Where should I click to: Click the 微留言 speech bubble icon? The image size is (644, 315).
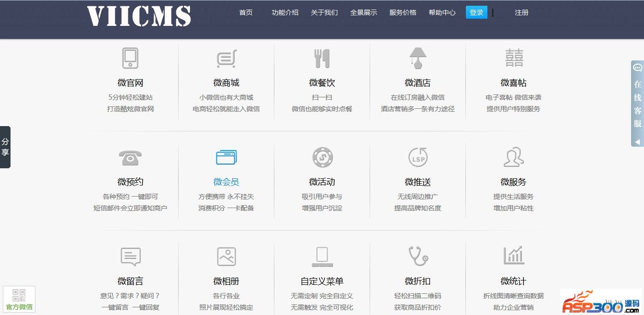130,257
